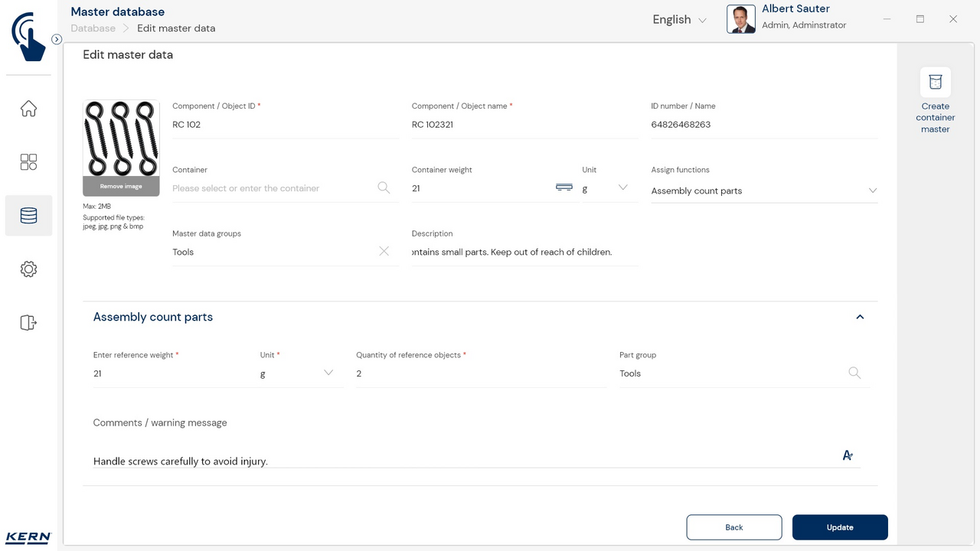
Task: Click the text format icon in comments
Action: coord(848,455)
